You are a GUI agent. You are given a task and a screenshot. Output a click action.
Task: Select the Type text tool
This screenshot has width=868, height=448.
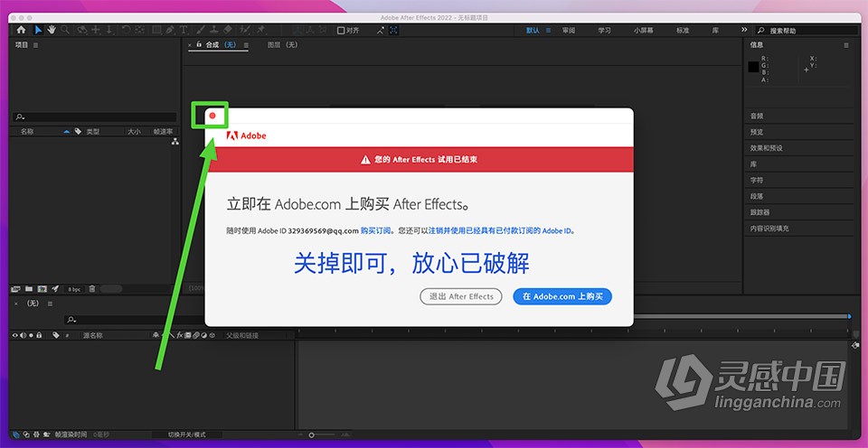184,30
